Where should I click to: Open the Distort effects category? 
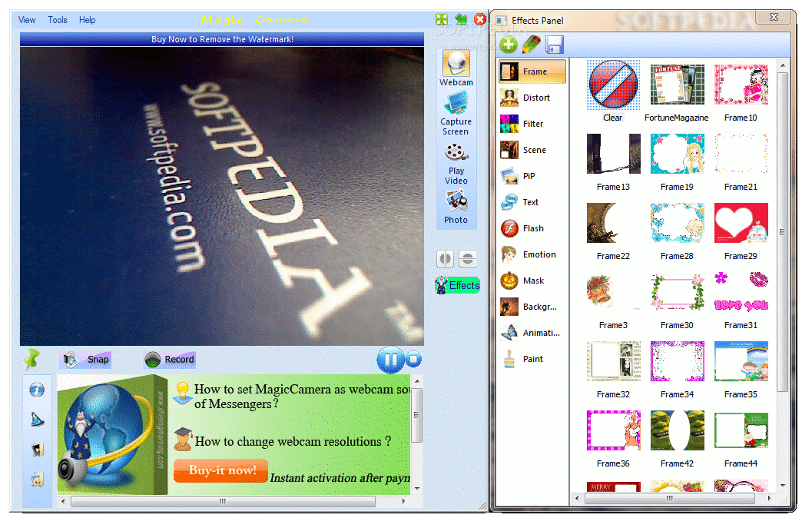point(532,98)
